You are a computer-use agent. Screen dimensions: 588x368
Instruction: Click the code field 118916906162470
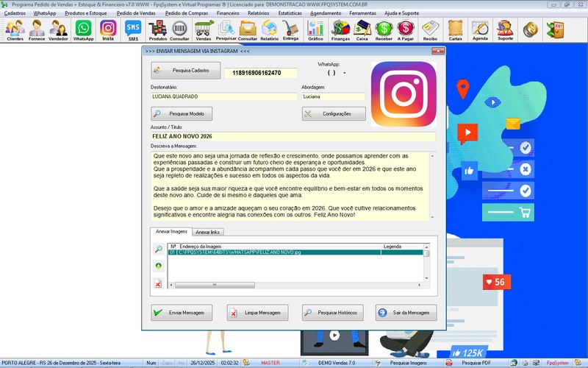tap(261, 73)
